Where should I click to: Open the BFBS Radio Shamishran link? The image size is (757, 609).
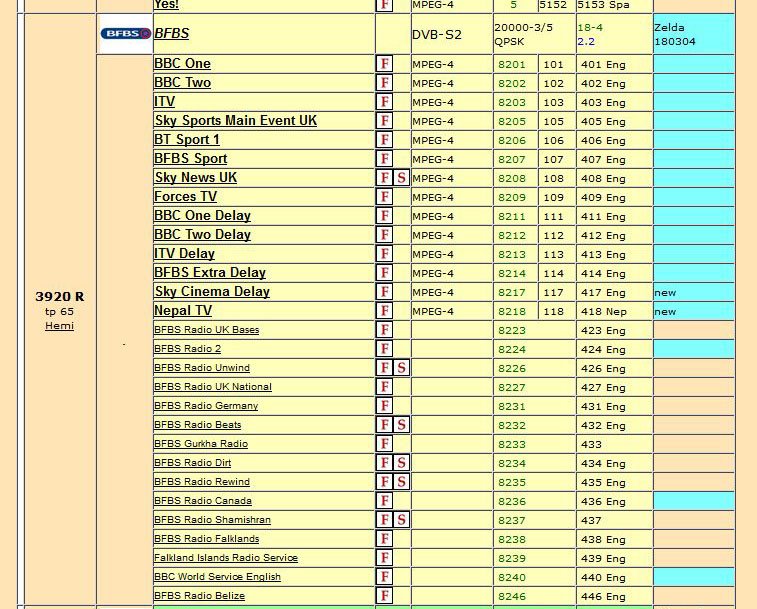pyautogui.click(x=212, y=520)
